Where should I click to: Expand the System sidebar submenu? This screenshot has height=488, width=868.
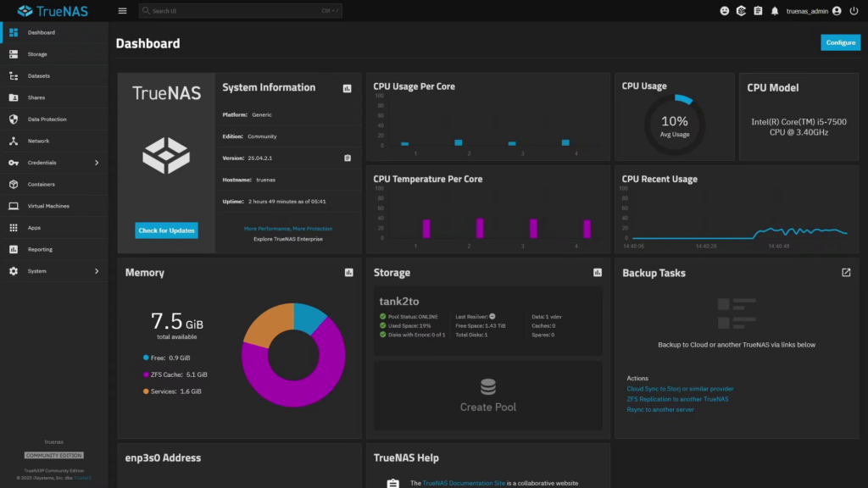coord(96,271)
